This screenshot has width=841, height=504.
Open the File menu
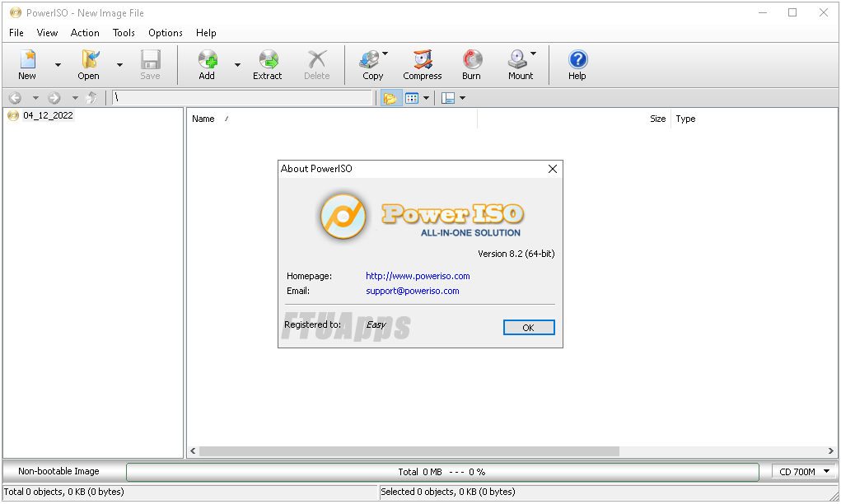16,33
